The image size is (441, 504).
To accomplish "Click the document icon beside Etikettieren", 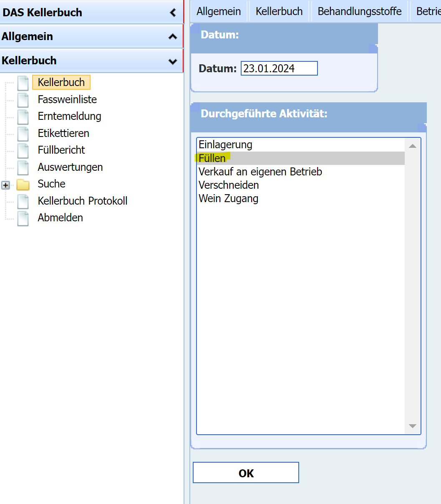I will point(23,134).
